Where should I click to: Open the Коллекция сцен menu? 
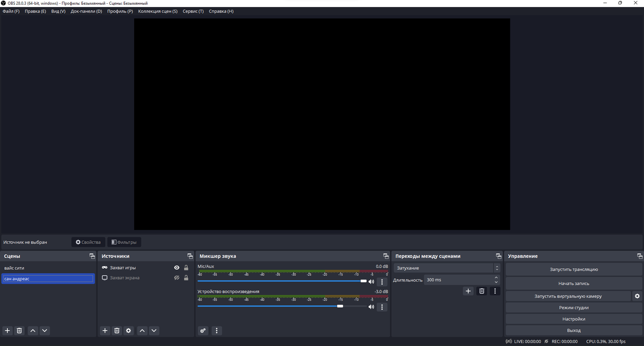click(x=158, y=11)
